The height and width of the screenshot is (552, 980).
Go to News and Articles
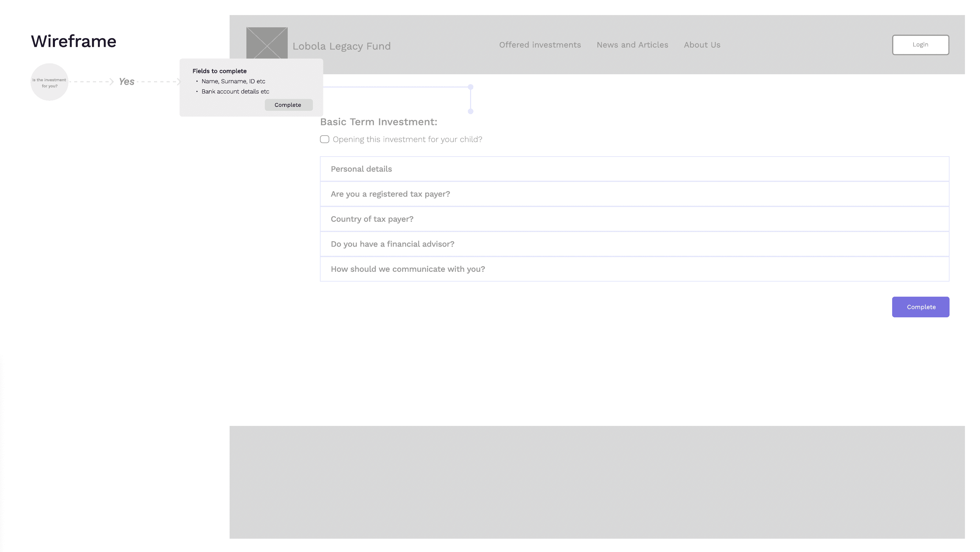pos(632,45)
